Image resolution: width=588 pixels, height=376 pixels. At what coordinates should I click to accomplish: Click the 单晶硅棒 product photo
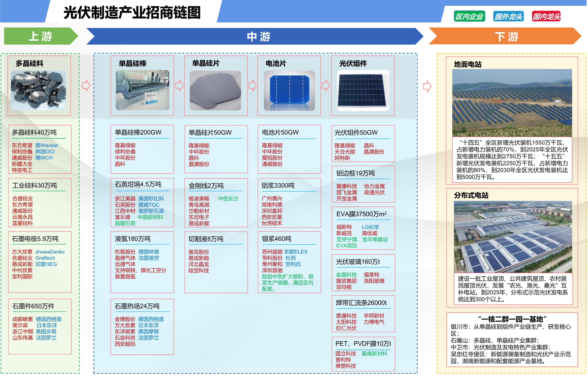pyautogui.click(x=142, y=90)
